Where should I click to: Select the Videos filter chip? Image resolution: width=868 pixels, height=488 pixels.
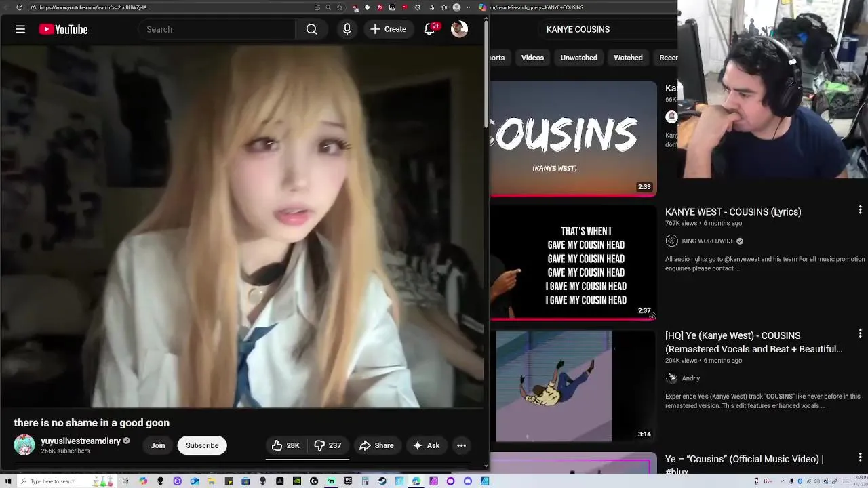click(x=532, y=58)
